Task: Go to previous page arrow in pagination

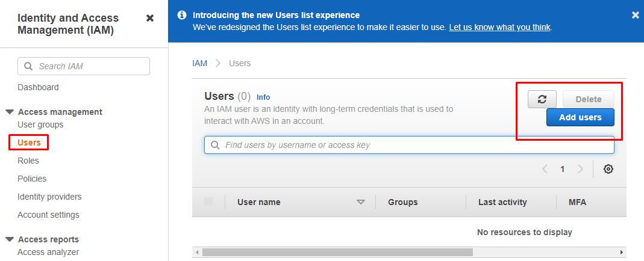Action: tap(545, 169)
